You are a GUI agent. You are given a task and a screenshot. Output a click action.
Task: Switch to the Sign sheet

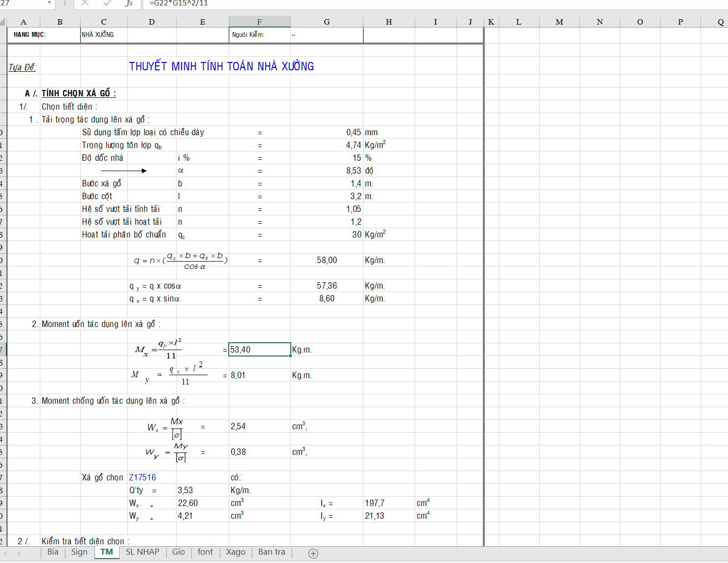(x=79, y=552)
